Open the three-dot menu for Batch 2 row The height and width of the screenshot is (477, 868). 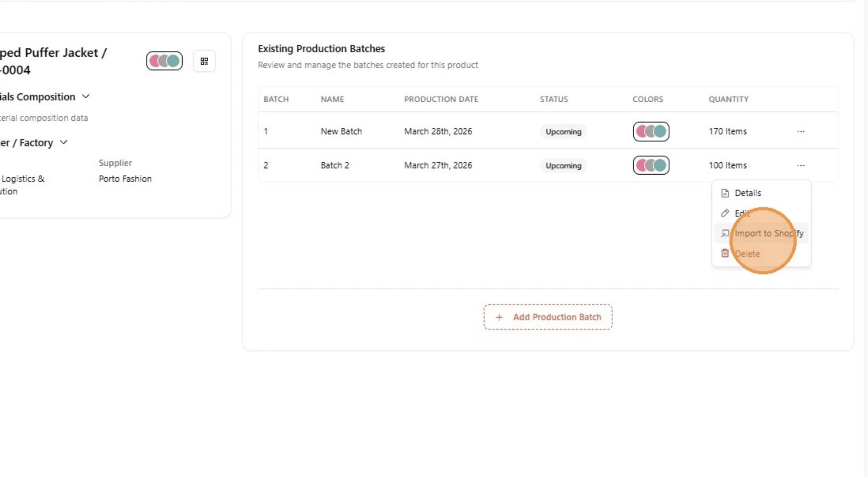[x=801, y=166]
